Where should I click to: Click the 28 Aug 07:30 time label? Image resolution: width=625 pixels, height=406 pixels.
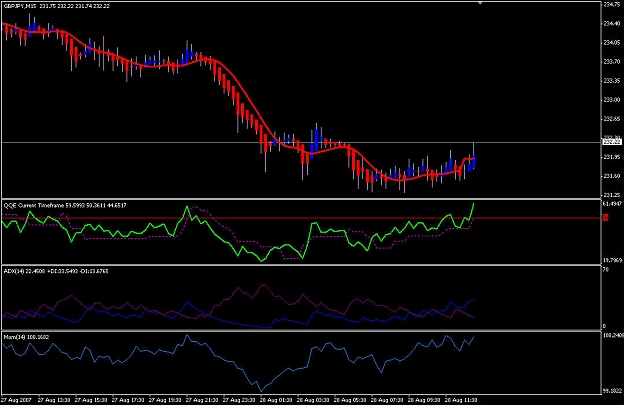point(387,400)
